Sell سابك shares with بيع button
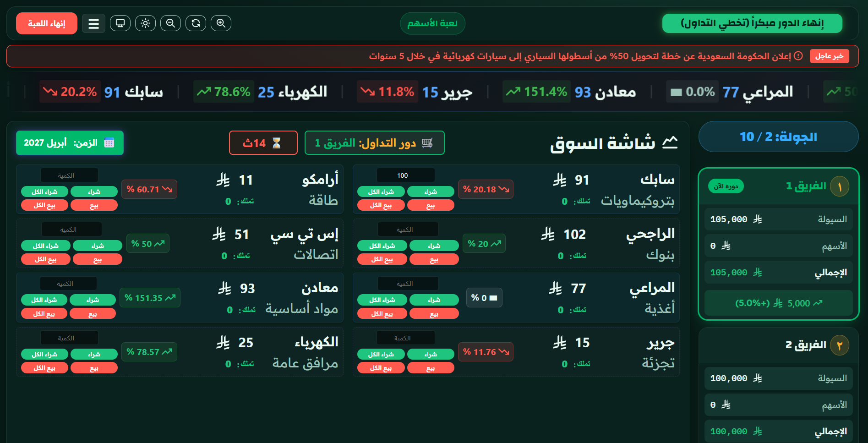This screenshot has width=868, height=443. click(x=430, y=205)
